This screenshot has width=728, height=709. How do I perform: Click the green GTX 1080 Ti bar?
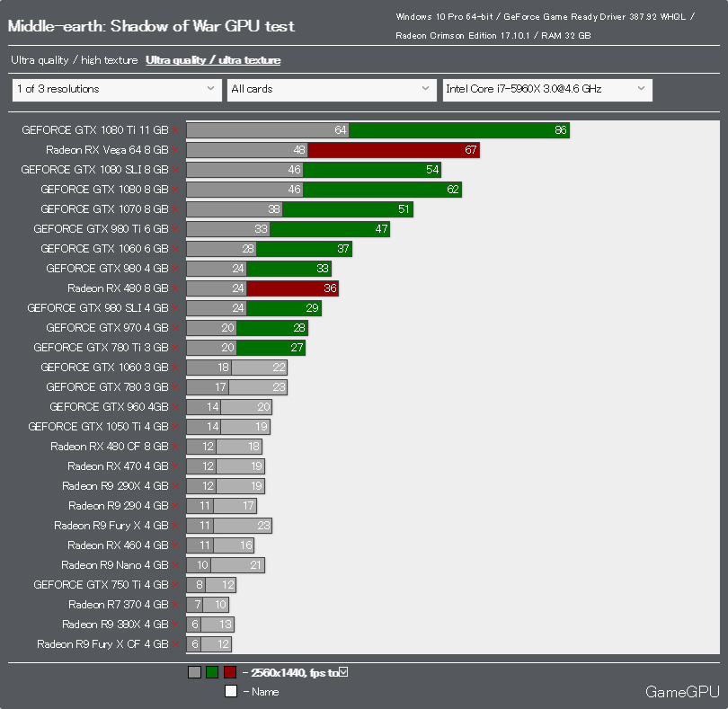click(458, 130)
